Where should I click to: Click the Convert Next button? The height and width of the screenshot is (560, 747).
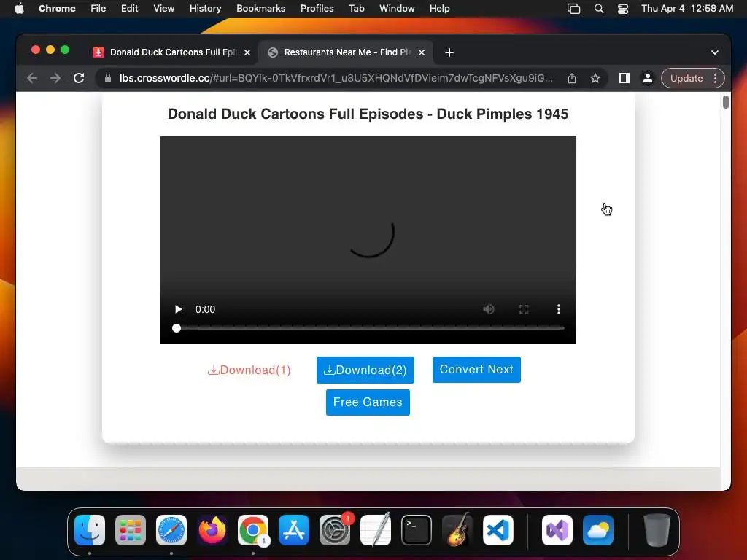(476, 370)
